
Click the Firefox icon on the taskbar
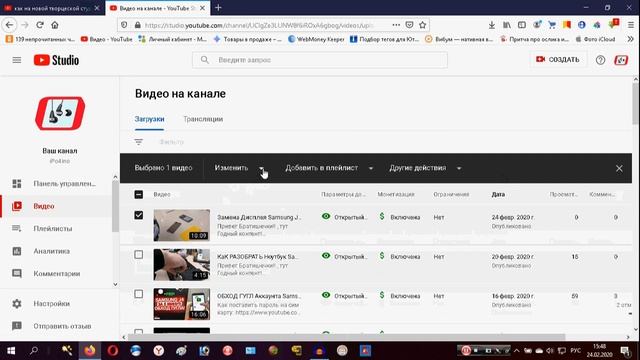coord(90,350)
